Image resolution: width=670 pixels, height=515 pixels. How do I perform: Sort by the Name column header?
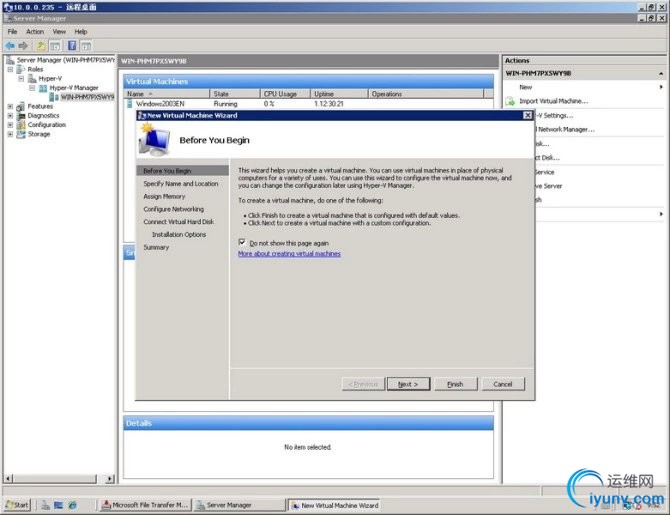click(x=167, y=94)
